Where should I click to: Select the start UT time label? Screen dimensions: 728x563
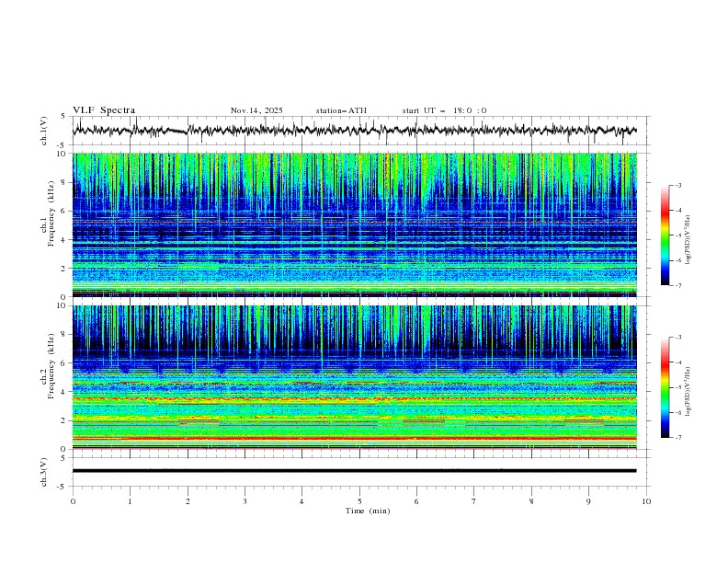click(444, 110)
